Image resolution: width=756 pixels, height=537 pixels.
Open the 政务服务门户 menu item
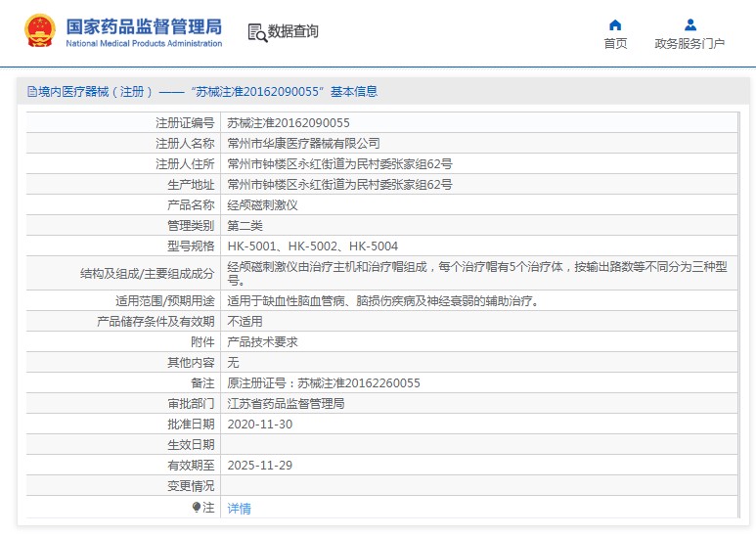(x=689, y=44)
